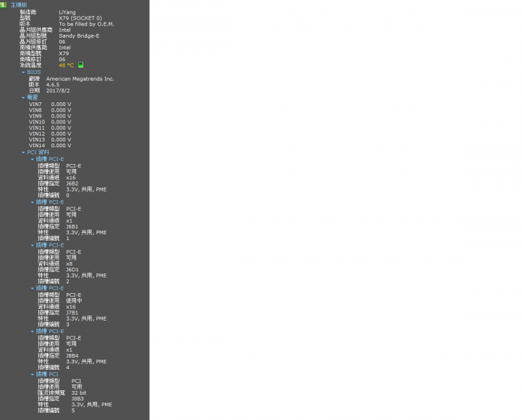Collapse the 插槽 PCI-E section holding J6D1
This screenshot has height=420, width=522.
point(33,245)
